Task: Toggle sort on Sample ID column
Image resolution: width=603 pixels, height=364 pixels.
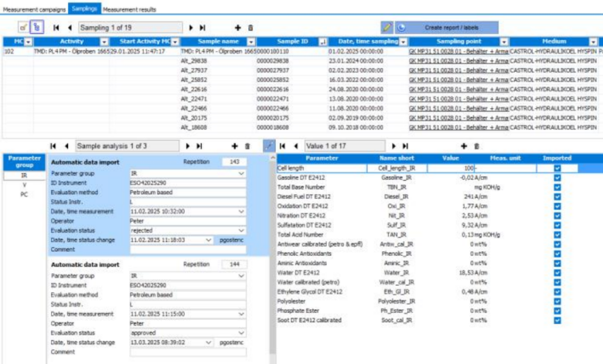Action: pos(323,42)
